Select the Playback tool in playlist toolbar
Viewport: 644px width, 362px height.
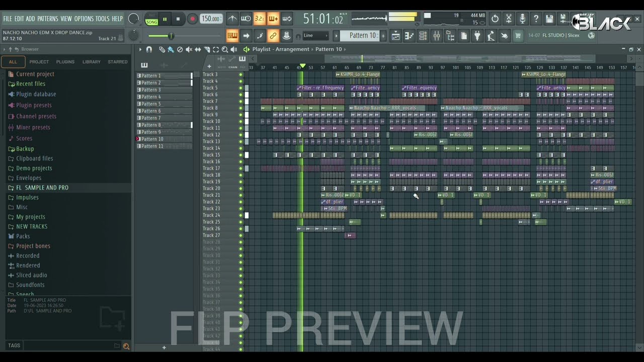234,49
